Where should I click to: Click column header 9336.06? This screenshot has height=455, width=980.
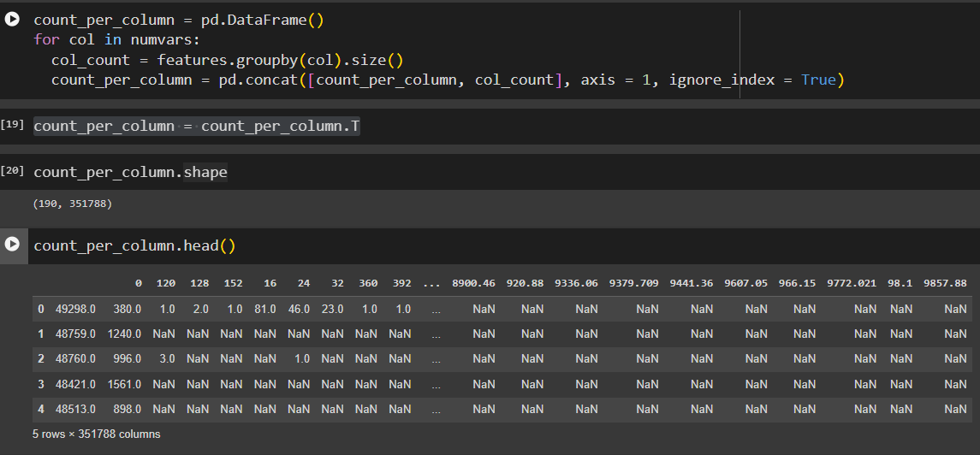pos(576,283)
